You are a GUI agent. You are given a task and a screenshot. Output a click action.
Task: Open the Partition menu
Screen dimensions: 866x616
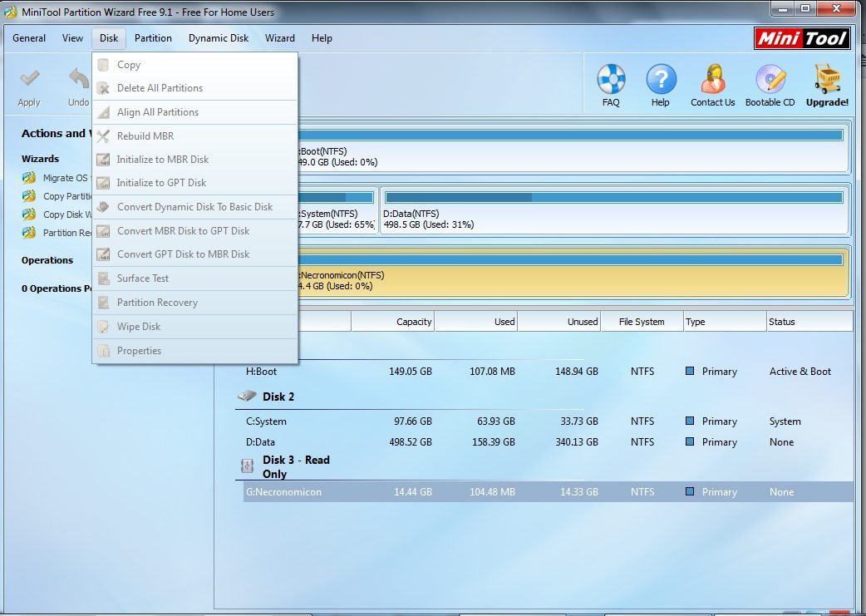[x=153, y=38]
